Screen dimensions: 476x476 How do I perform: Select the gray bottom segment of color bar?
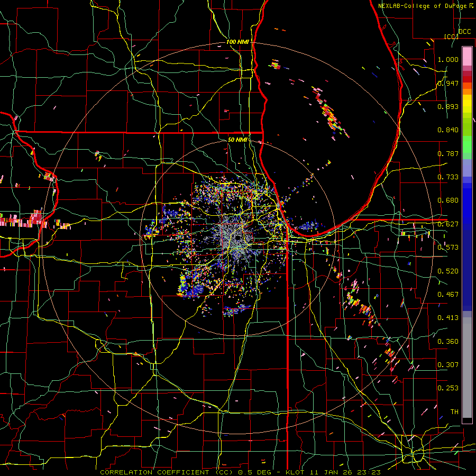coord(467,368)
